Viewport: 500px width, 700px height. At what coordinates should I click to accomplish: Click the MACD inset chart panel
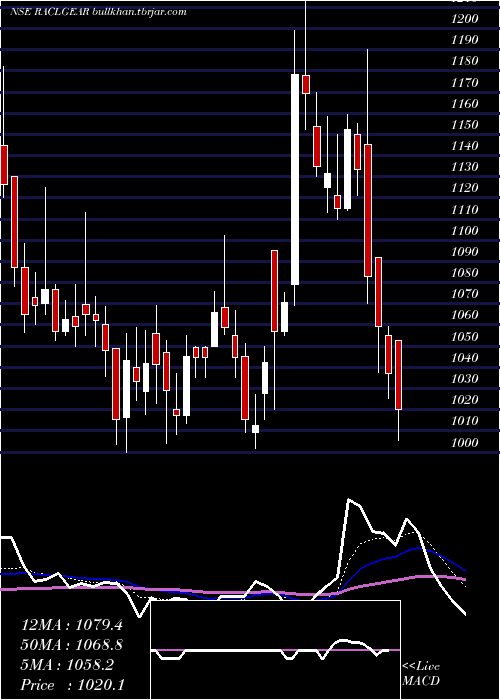tap(275, 650)
